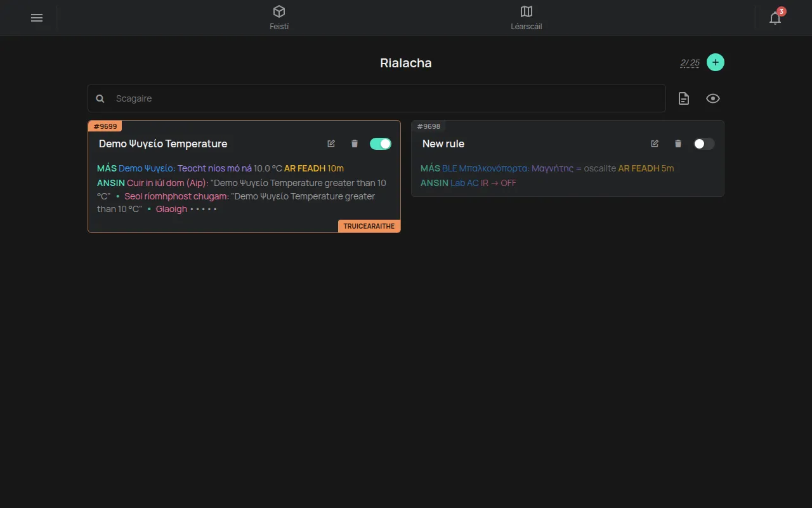Image resolution: width=812 pixels, height=508 pixels.
Task: Click the search magnifier icon
Action: 100,98
